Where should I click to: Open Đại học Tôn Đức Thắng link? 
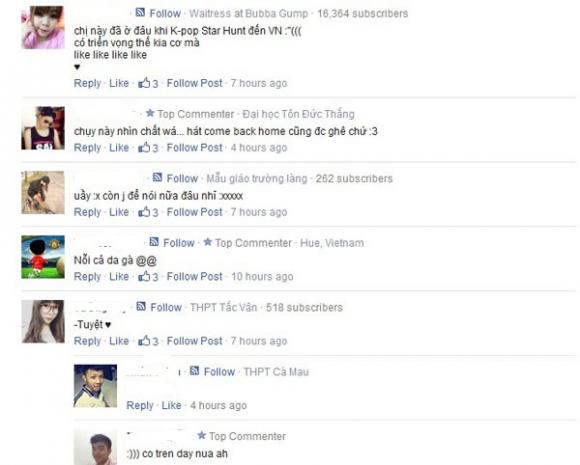tap(298, 114)
